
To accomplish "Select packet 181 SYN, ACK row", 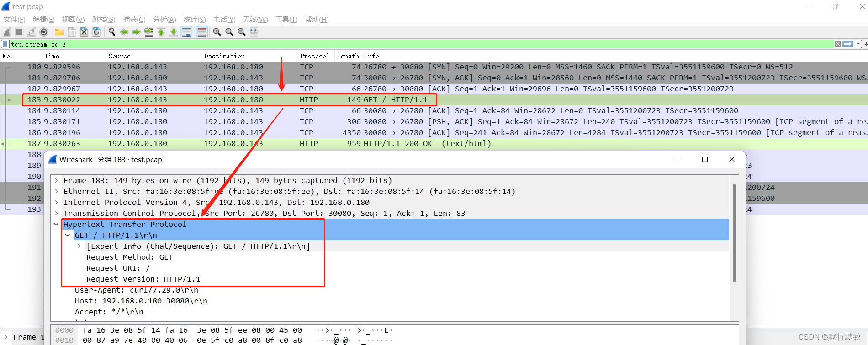I will (434, 78).
